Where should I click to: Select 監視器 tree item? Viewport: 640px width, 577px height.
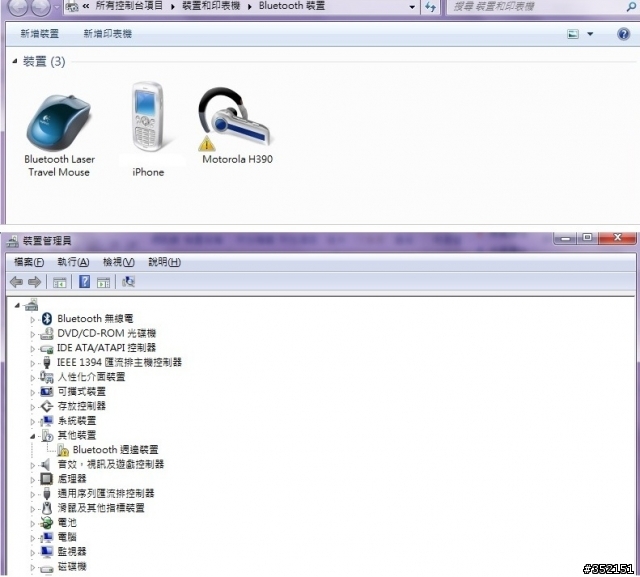tap(72, 552)
